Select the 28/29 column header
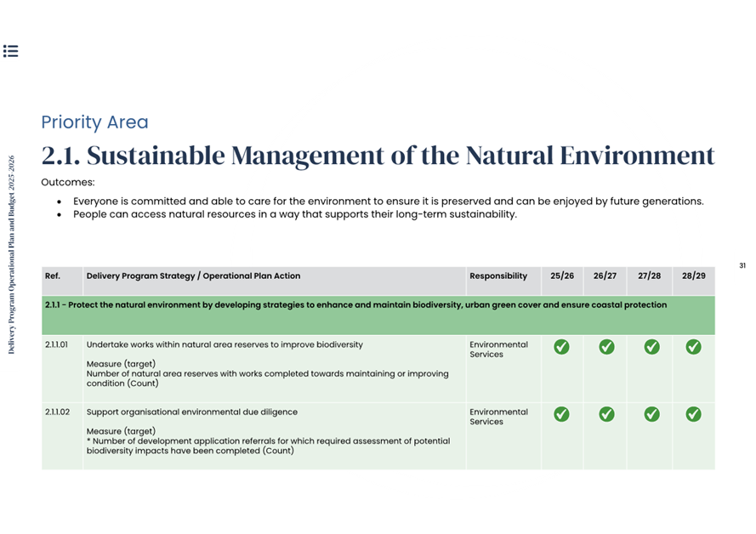The image size is (756, 534). (693, 276)
